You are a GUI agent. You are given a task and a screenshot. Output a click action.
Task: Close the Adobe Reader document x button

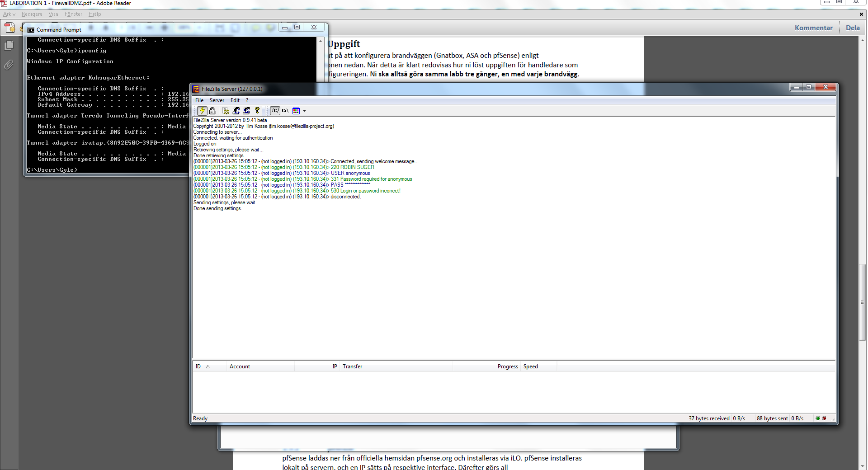click(861, 14)
